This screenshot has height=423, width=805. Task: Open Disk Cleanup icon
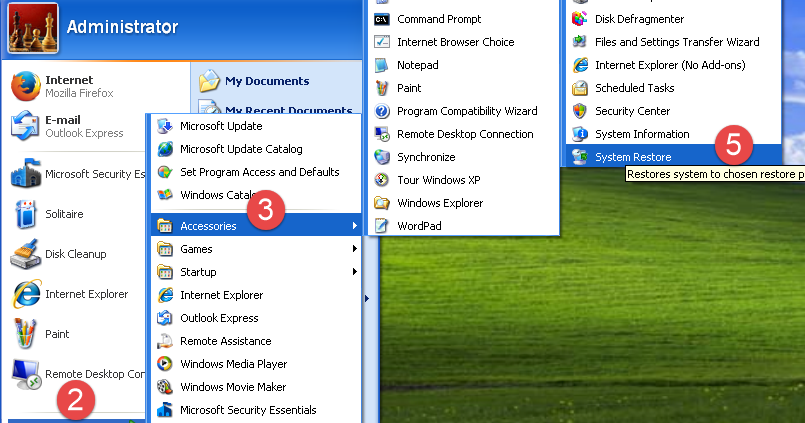coord(25,254)
